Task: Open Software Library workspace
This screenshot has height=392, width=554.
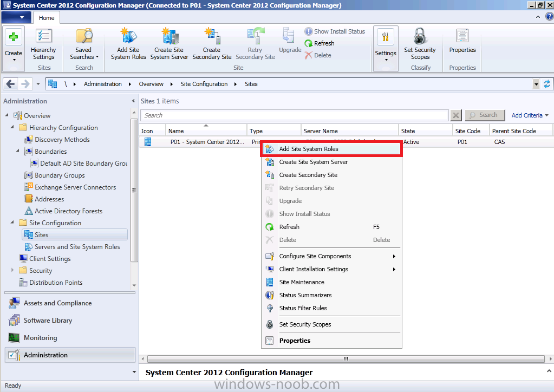Action: tap(70, 321)
